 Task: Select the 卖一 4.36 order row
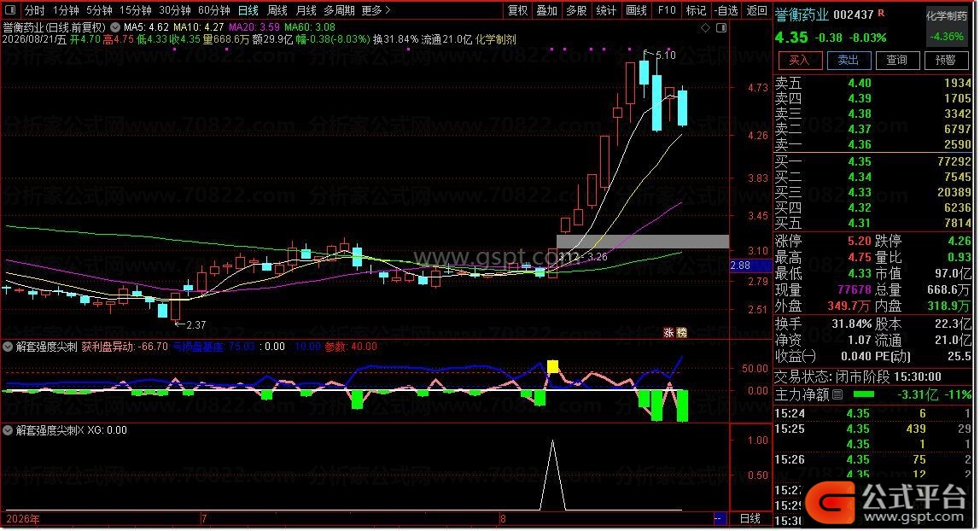(872, 144)
